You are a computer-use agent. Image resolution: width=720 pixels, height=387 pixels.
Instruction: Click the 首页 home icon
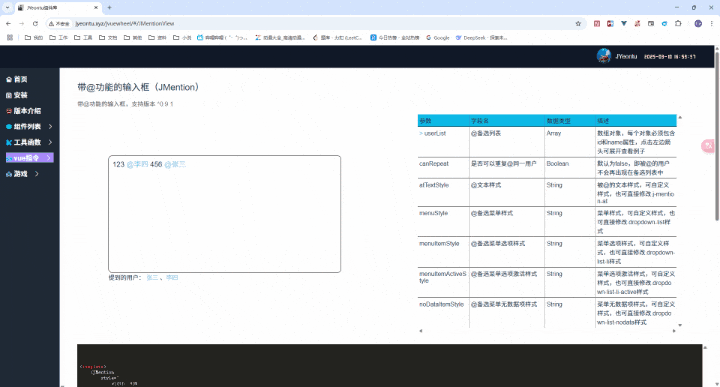9,79
